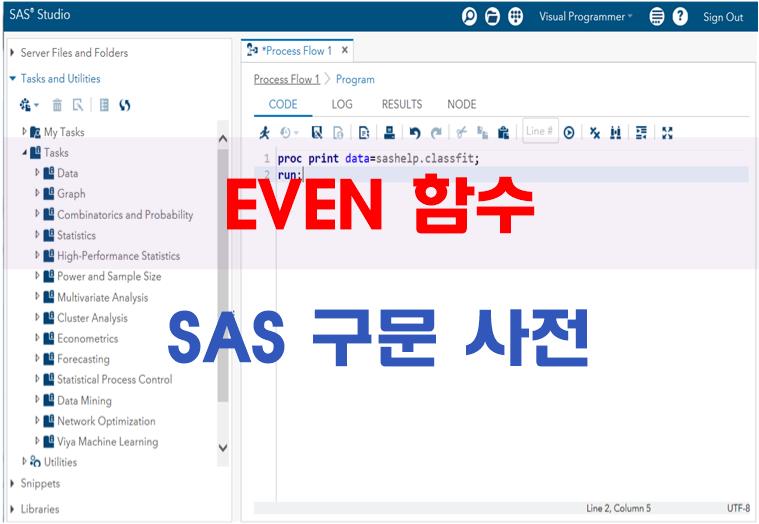Select High-Performance Statistics category
This screenshot has width=759, height=524.
(x=119, y=255)
